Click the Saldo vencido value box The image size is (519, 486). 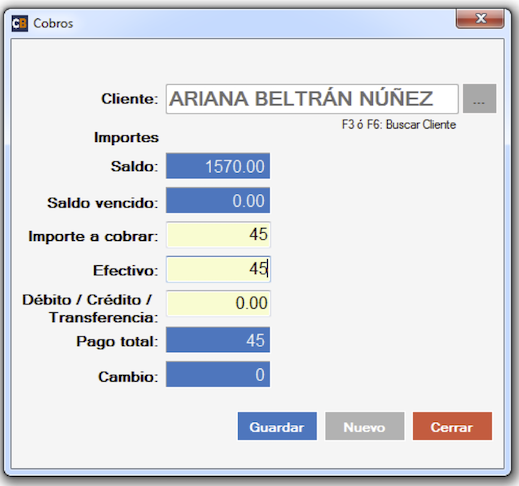coord(218,200)
